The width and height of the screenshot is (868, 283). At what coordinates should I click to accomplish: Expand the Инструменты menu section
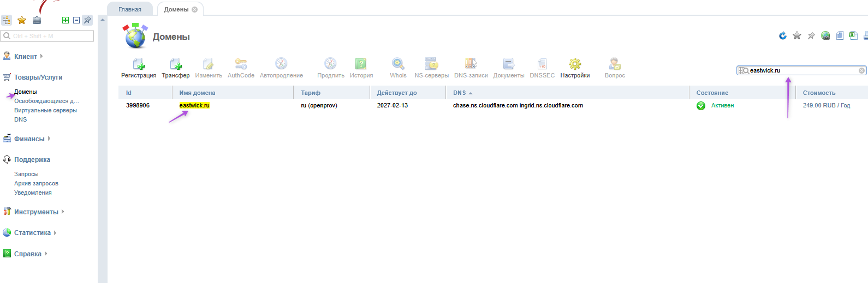[x=36, y=212]
